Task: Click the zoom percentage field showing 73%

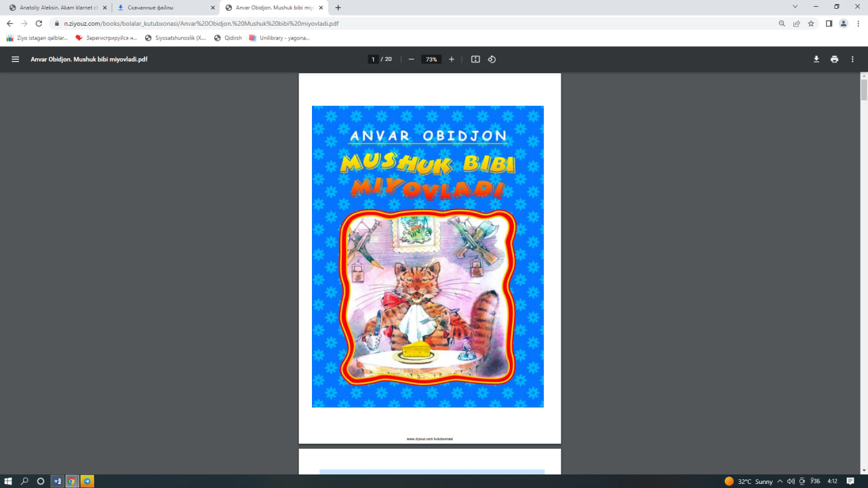Action: pos(431,59)
